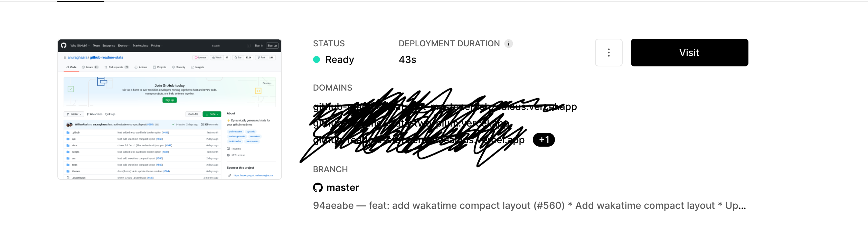
Task: Click the GitHub octocat logo in the navbar
Action: (64, 45)
